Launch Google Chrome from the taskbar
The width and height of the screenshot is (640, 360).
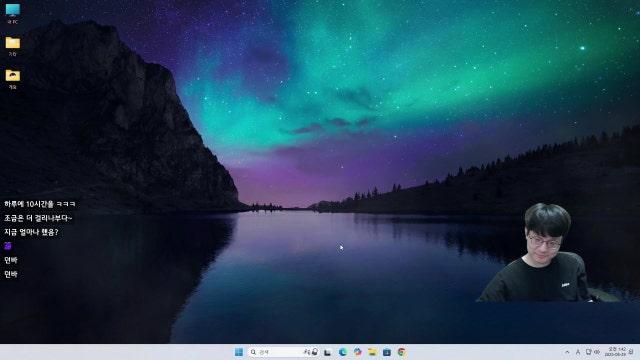pyautogui.click(x=402, y=352)
